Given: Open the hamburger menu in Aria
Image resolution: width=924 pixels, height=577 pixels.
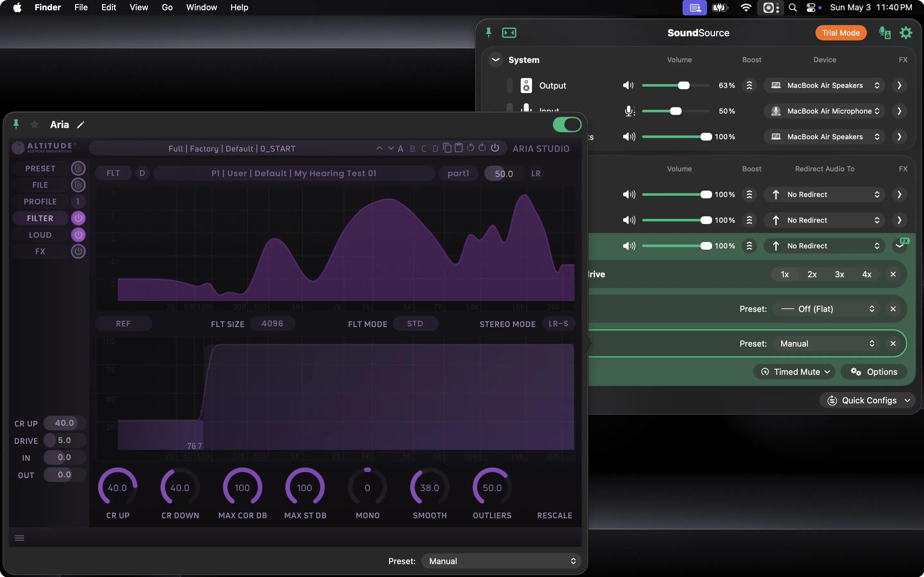Looking at the screenshot, I should pyautogui.click(x=20, y=538).
